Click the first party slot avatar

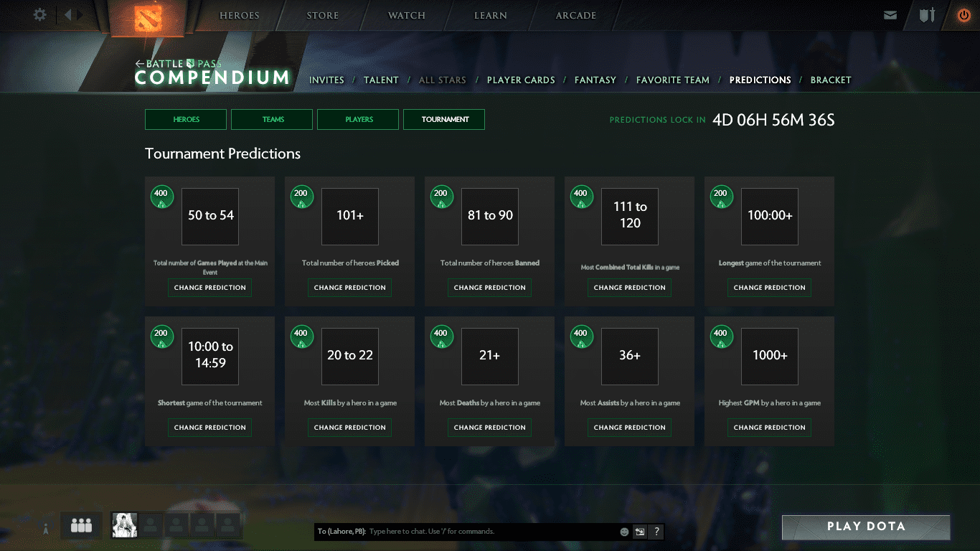click(124, 525)
